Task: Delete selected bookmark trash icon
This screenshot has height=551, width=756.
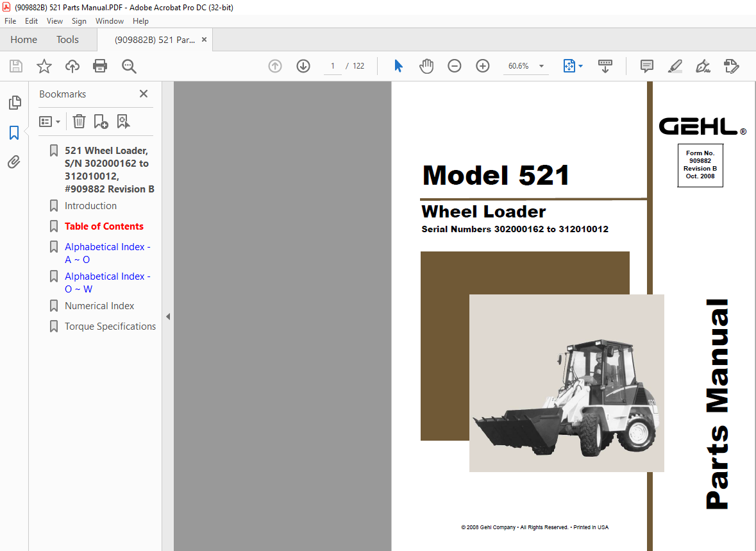Action: pyautogui.click(x=79, y=122)
